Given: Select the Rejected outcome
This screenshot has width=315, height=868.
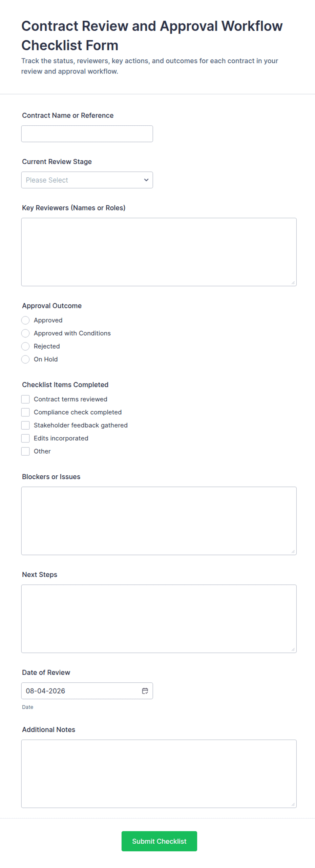Looking at the screenshot, I should tap(25, 346).
